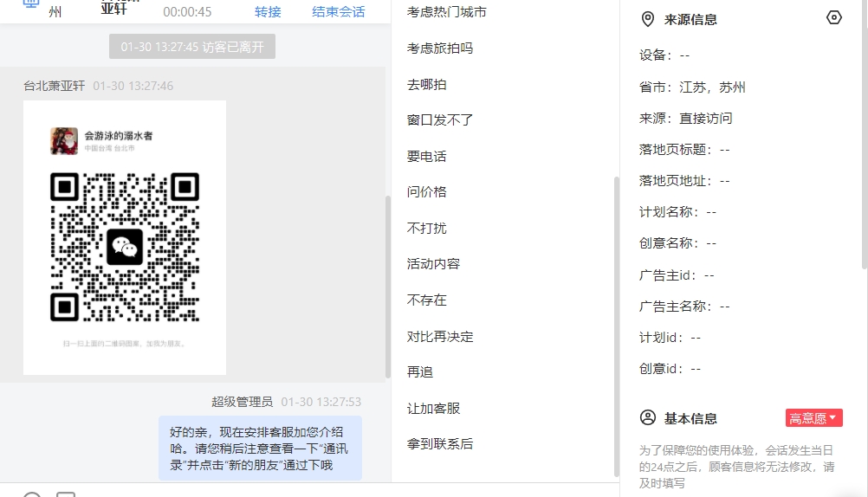Click the 01-30 13:27:45 访客已离开 notice

pos(192,47)
